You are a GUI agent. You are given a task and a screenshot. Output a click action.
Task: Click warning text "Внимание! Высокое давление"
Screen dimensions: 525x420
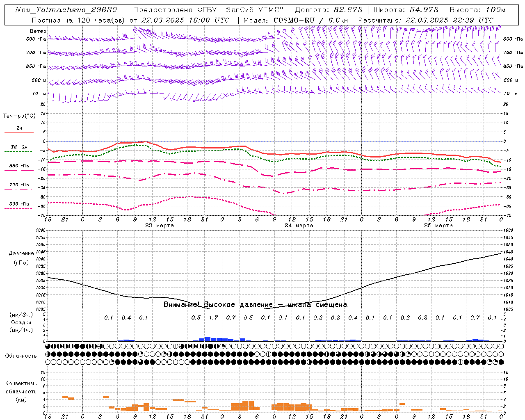point(218,304)
